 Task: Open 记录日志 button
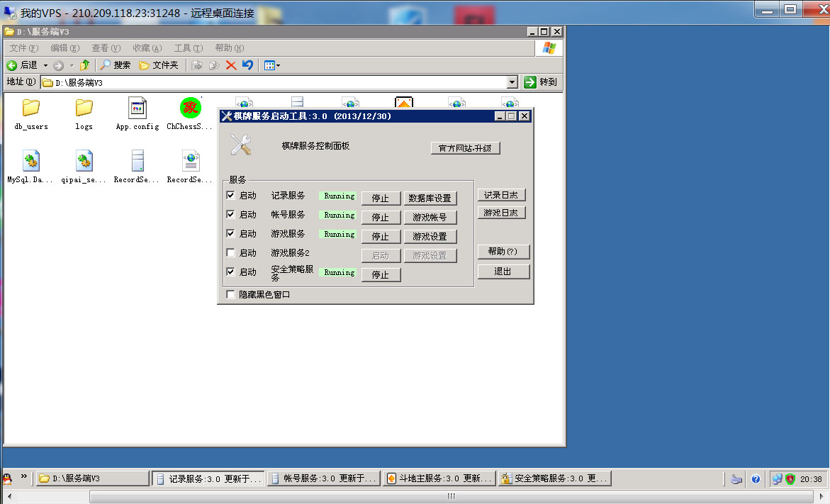(500, 195)
